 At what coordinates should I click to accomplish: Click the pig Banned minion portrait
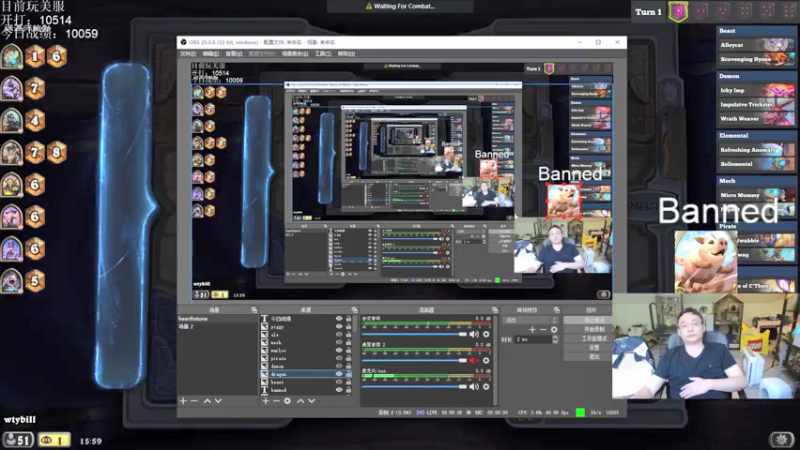(705, 261)
